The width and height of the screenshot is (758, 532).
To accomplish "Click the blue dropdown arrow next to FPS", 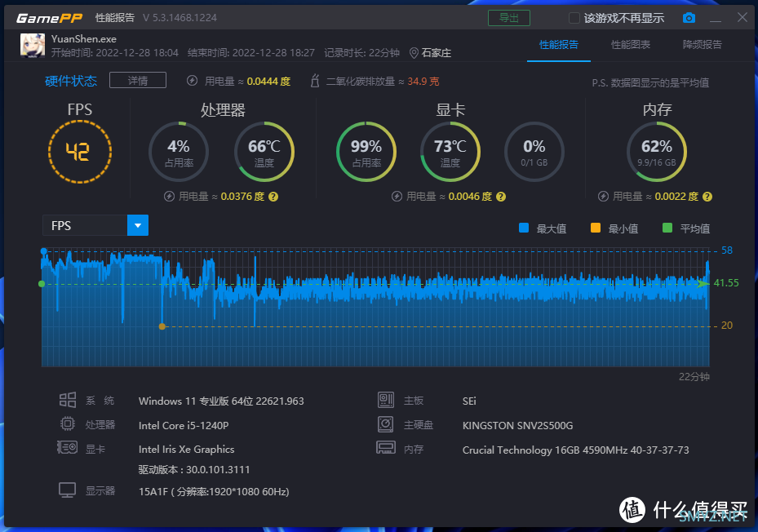I will tap(138, 225).
